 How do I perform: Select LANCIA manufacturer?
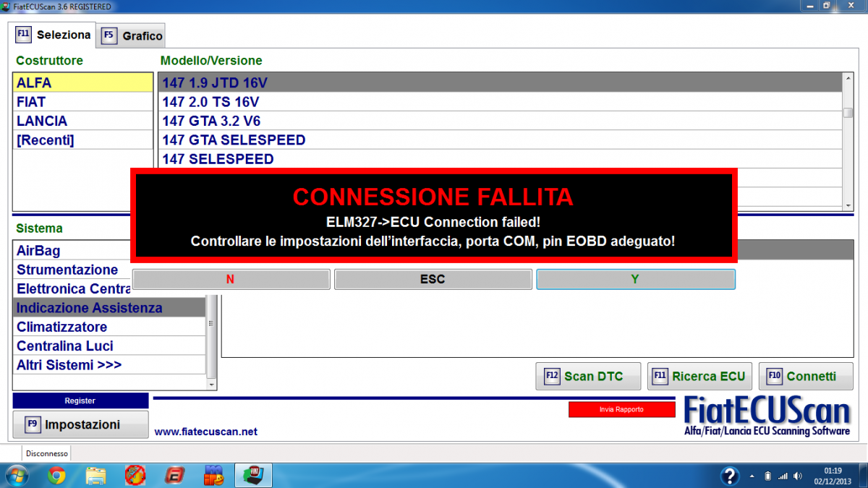(x=83, y=121)
